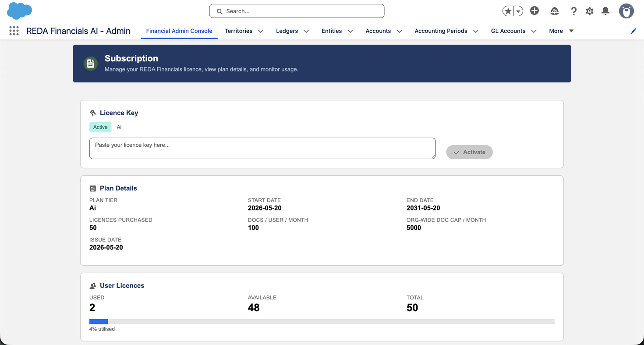Click the pencil edit navigation icon

[x=633, y=31]
